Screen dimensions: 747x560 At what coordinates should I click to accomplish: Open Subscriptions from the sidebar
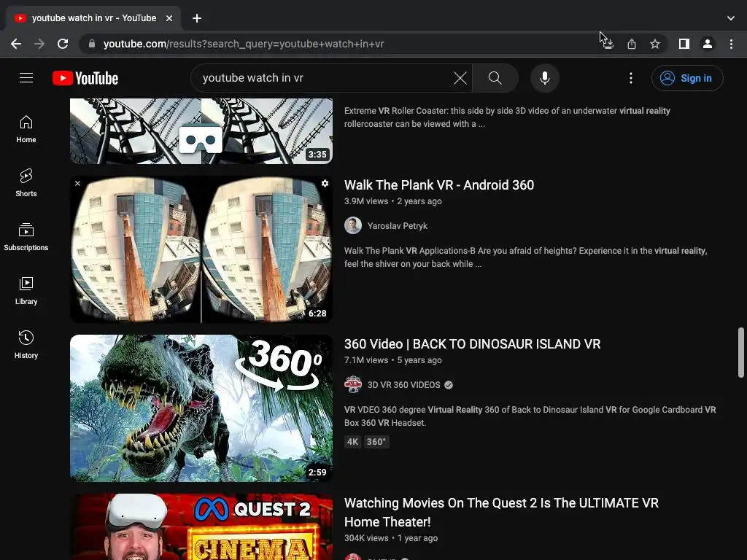tap(26, 237)
